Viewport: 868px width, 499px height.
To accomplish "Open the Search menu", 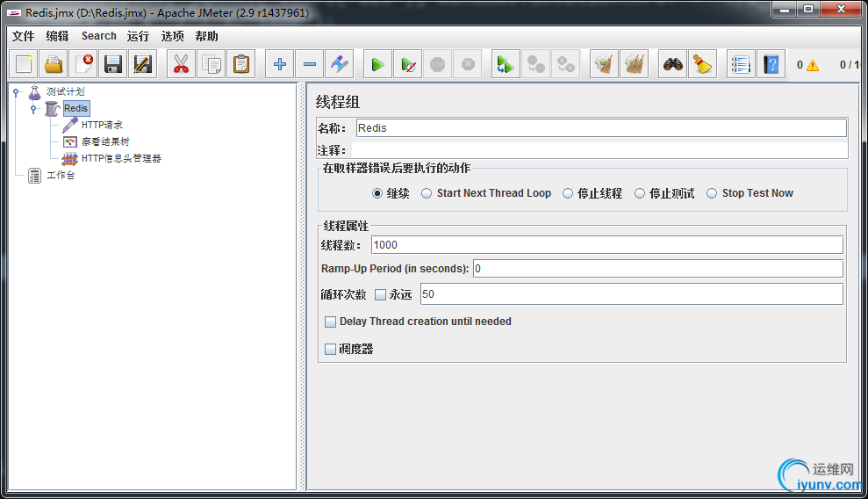I will point(99,36).
